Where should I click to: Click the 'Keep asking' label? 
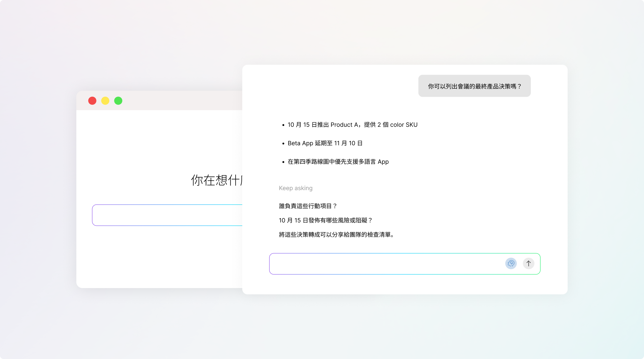pos(296,188)
